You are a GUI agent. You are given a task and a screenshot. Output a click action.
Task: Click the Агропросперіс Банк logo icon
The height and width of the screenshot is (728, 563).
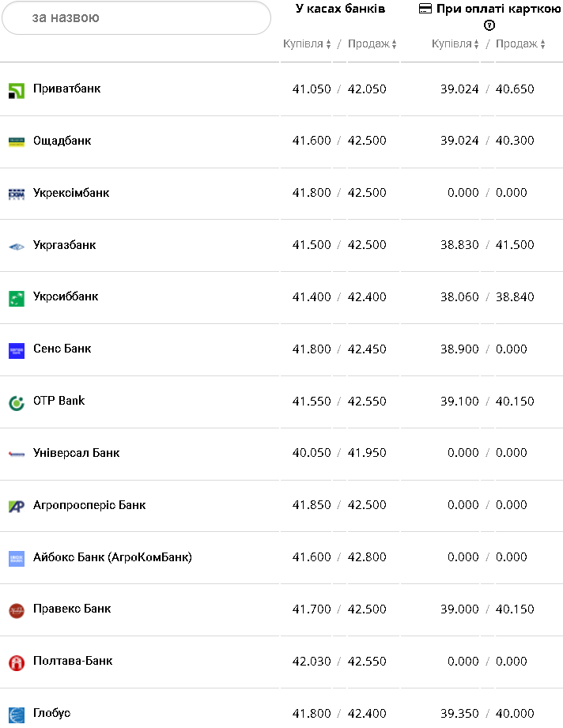pos(17,506)
